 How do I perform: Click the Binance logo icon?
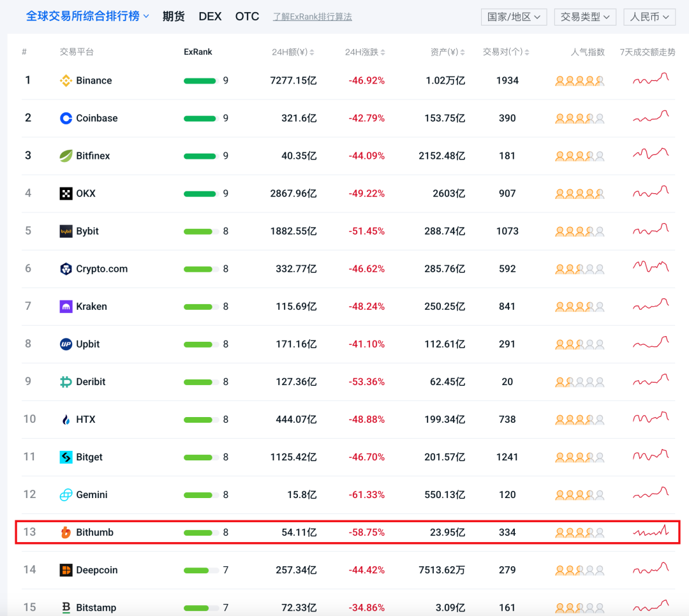tap(66, 81)
